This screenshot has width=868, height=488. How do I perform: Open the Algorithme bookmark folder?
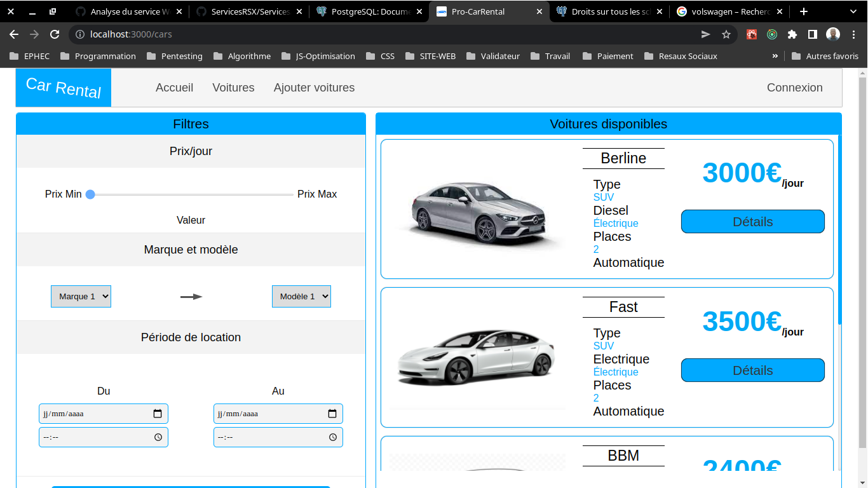242,56
